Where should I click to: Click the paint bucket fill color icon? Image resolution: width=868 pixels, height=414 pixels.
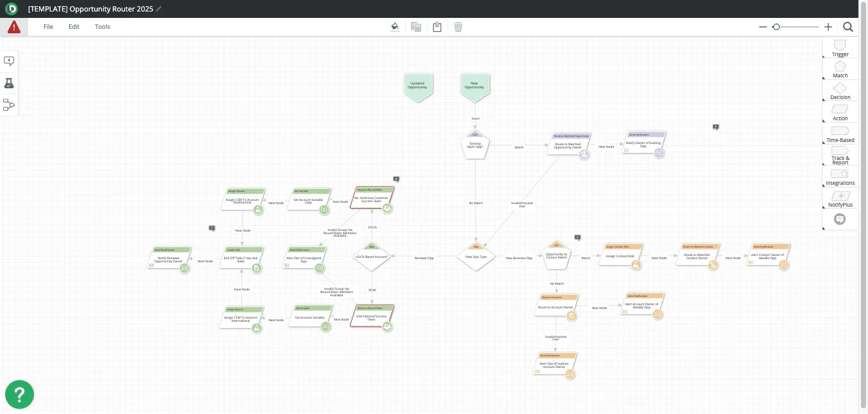[x=395, y=27]
